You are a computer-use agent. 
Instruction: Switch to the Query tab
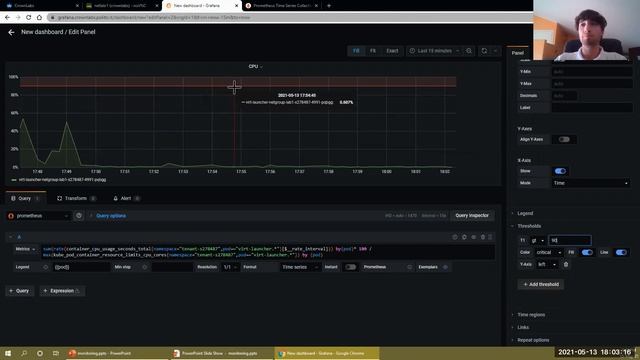(25, 198)
